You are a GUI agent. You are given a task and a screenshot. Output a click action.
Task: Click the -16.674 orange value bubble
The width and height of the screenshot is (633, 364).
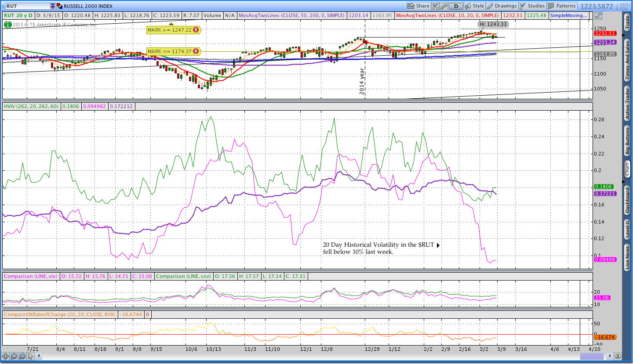605,337
